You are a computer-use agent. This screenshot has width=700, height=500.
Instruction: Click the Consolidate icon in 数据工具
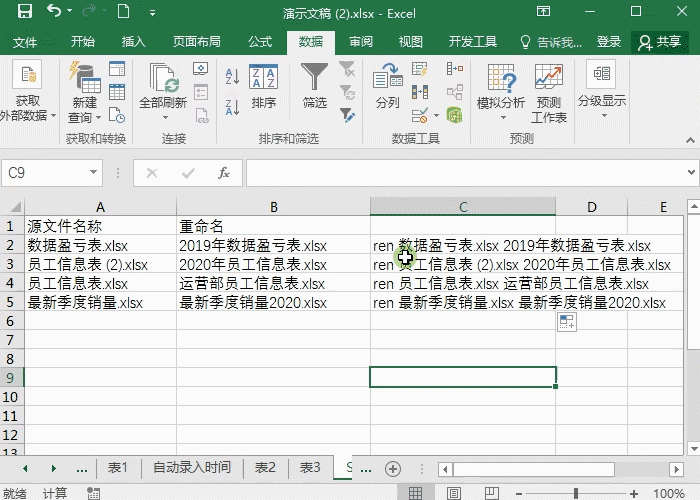tap(455, 69)
